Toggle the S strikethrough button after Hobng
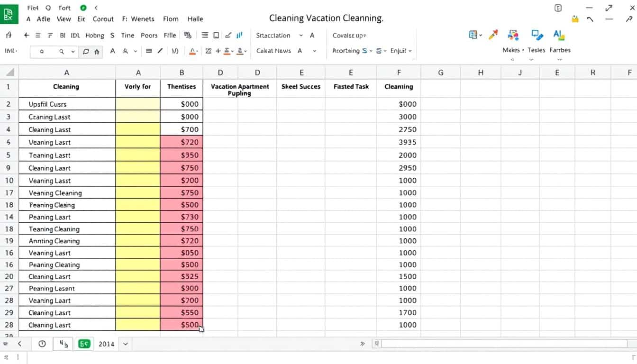The height and width of the screenshot is (364, 637). 112,35
